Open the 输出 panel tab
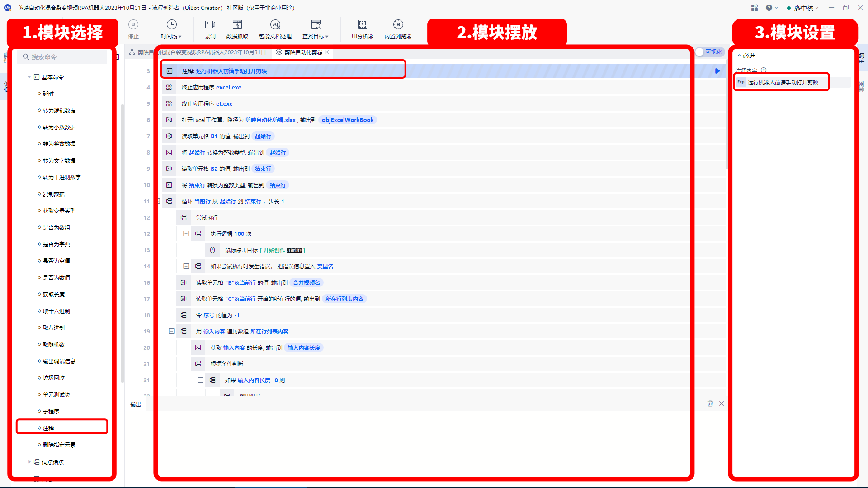The image size is (868, 488). point(136,404)
